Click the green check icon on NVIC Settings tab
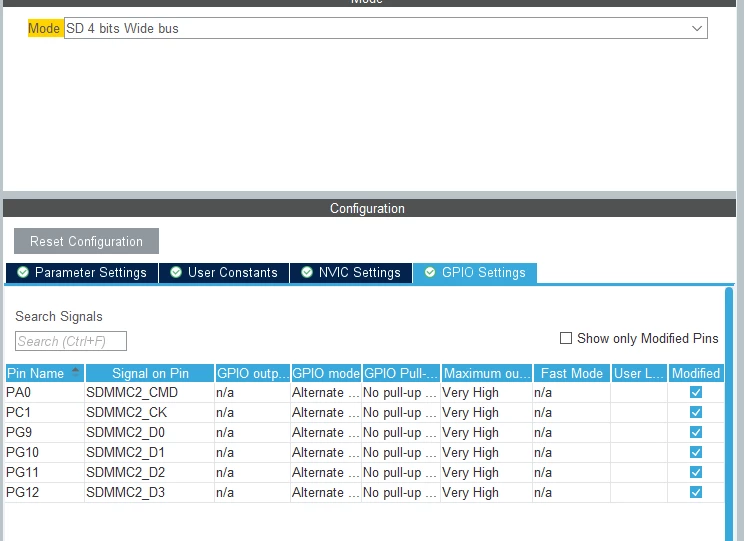The width and height of the screenshot is (755, 541). (x=307, y=272)
